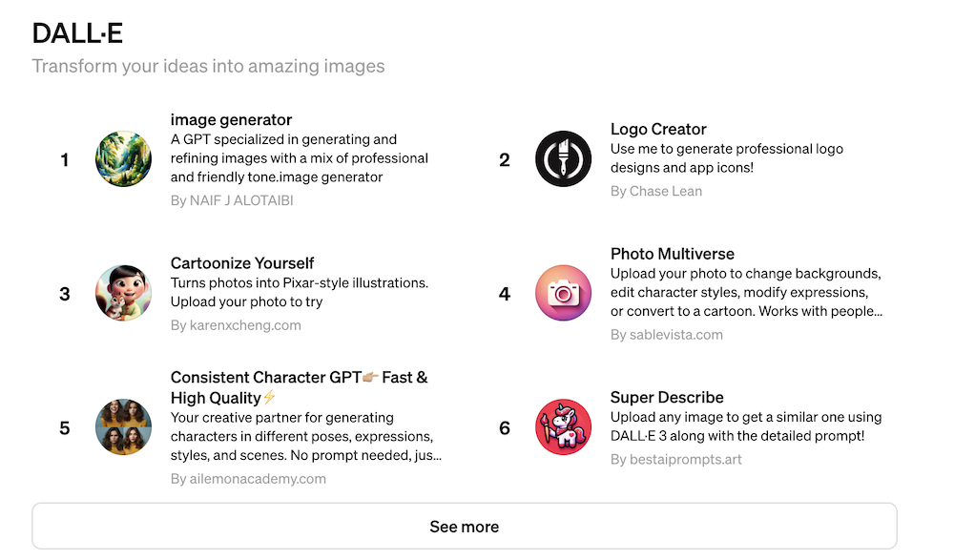Open the Photo Multiverse title
This screenshot has height=560, width=954.
pos(673,254)
